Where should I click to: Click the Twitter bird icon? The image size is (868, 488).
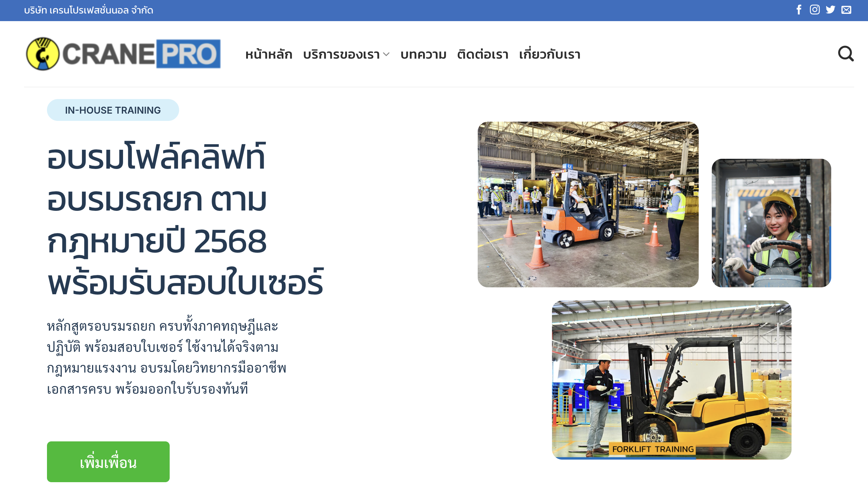pyautogui.click(x=830, y=10)
